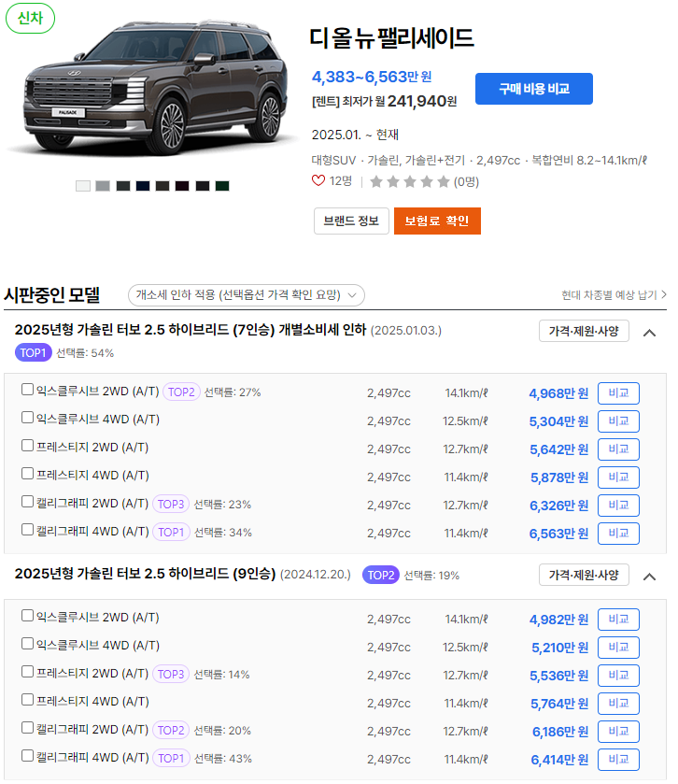Click 비교 for 6,563만 원 row
This screenshot has height=784, width=678.
click(x=618, y=533)
